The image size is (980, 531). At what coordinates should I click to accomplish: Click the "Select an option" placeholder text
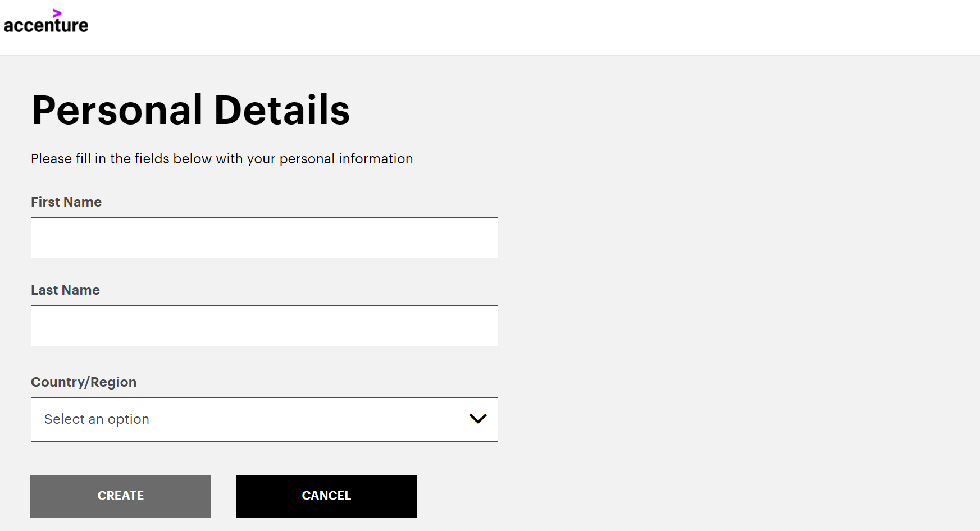[97, 419]
